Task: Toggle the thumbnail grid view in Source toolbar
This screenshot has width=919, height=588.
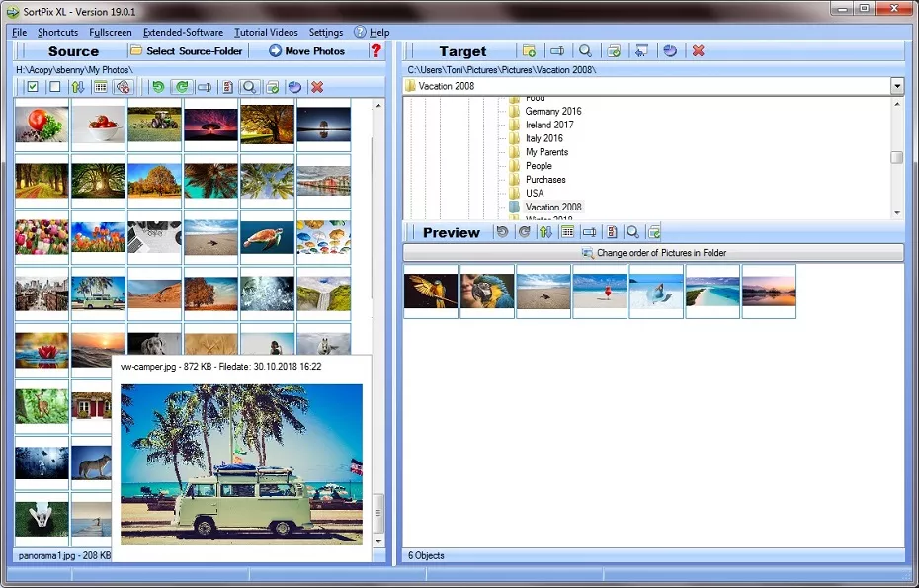Action: [x=101, y=87]
